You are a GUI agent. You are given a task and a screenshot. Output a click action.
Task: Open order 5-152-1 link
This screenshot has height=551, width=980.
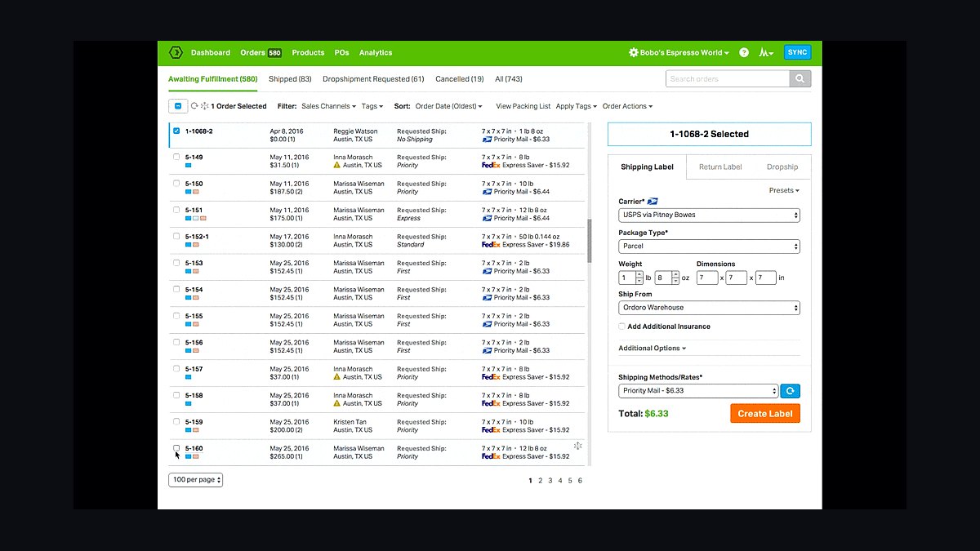[x=197, y=237]
